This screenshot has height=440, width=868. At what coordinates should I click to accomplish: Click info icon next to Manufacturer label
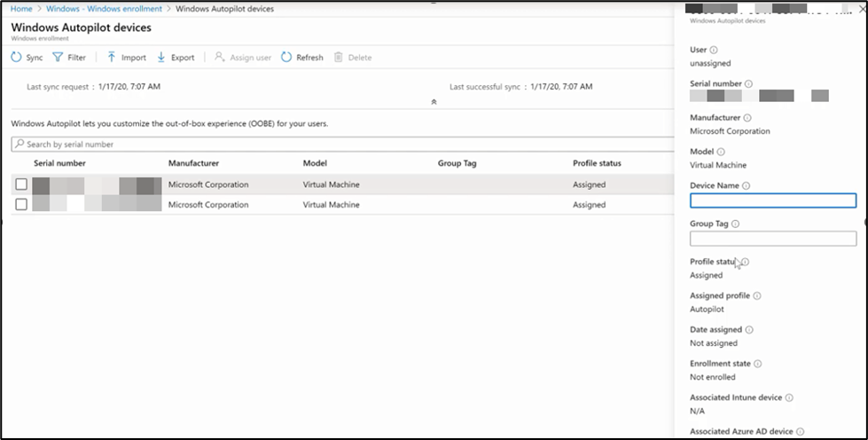tap(747, 117)
